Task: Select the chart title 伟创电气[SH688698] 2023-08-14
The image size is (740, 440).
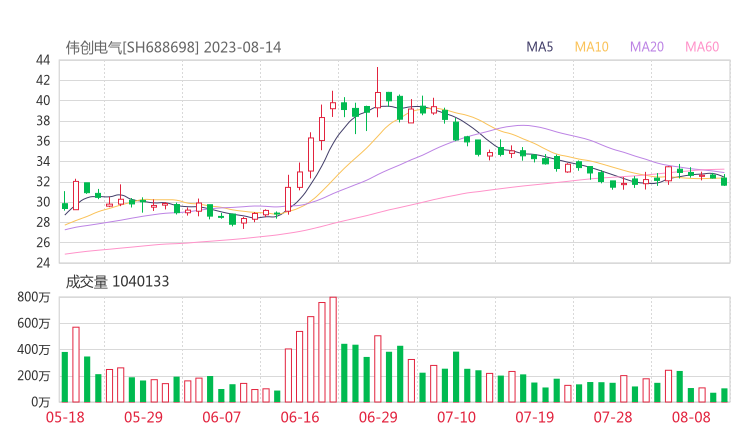Action: point(173,47)
